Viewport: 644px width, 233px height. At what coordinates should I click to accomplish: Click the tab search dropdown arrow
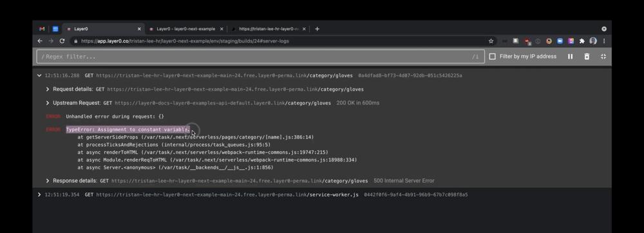[x=604, y=29]
